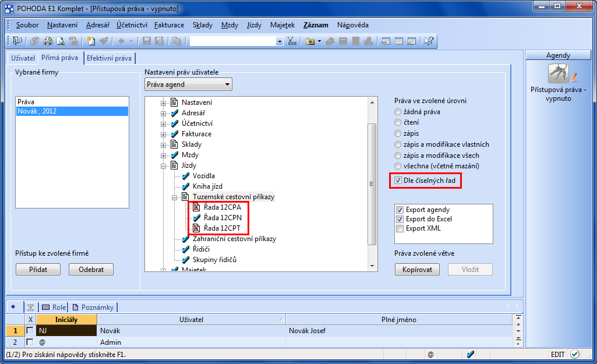The image size is (597, 364).
Task: Click the printer icon in the toolbar
Action: click(48, 41)
